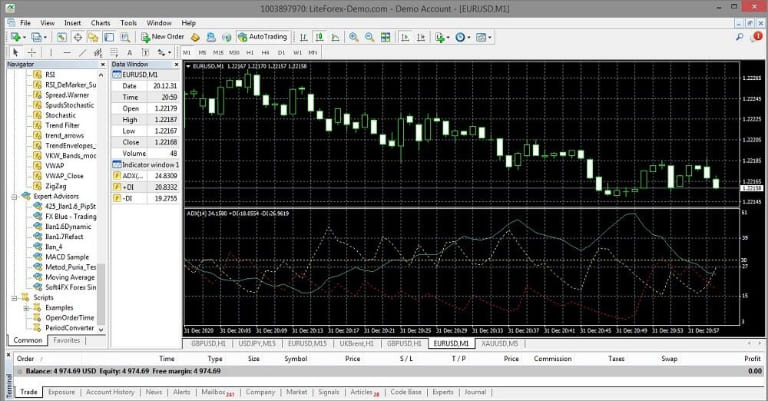
Task: Select MACD Sample expert advisor
Action: (66, 257)
